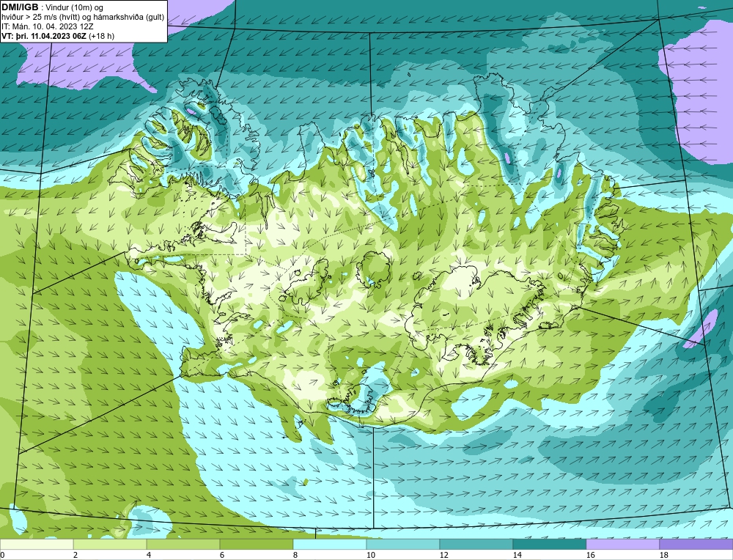Click the 0–2 m/s palest legend swatch

pos(37,544)
